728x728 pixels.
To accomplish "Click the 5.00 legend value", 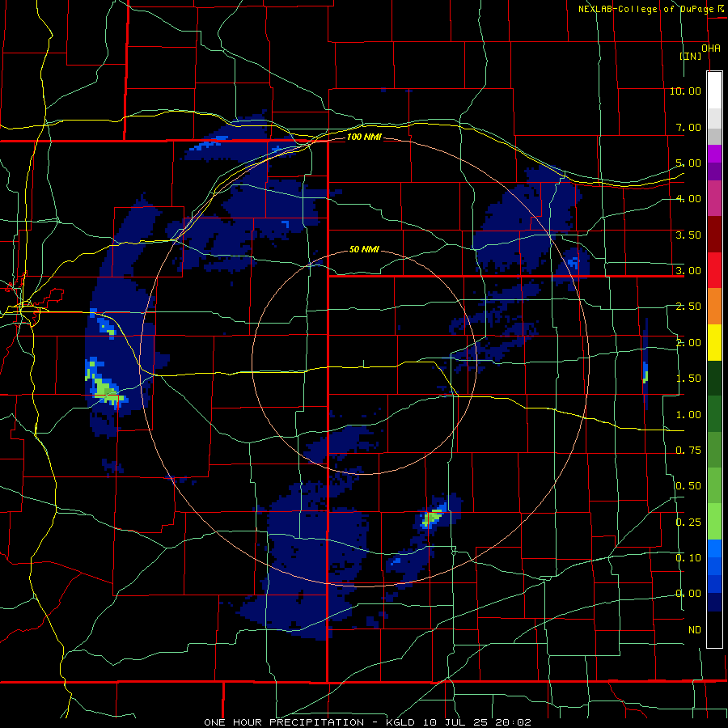I will coord(688,163).
